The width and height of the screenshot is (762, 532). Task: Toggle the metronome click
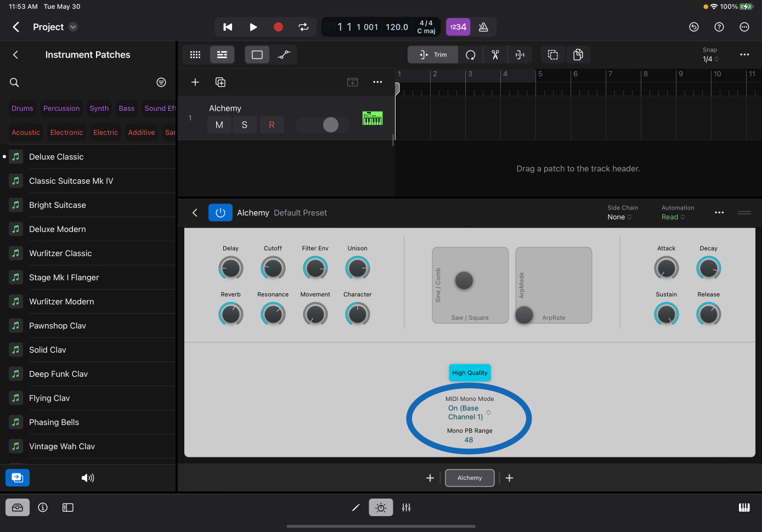pyautogui.click(x=483, y=27)
